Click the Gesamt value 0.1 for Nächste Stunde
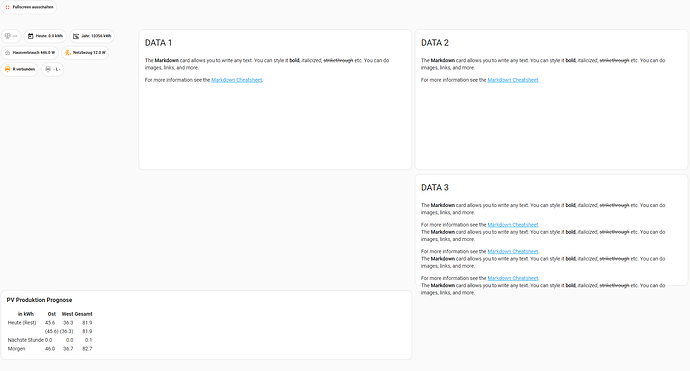The height and width of the screenshot is (371, 690). [88, 340]
